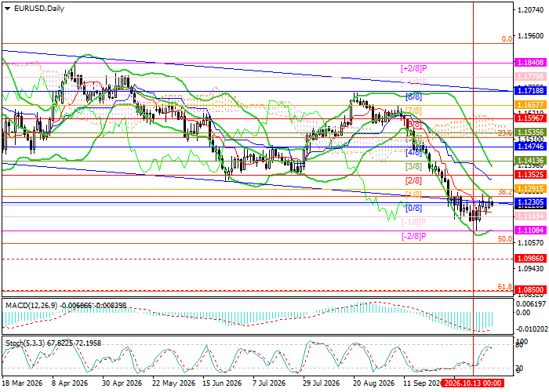Click the MACD reading -0.006666
This screenshot has width=549, height=392.
[75, 306]
